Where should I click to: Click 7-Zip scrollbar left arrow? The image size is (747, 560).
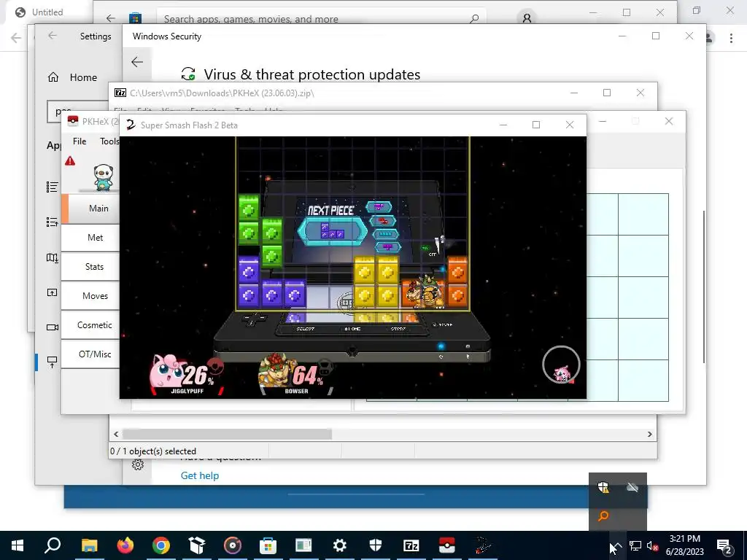click(x=116, y=434)
